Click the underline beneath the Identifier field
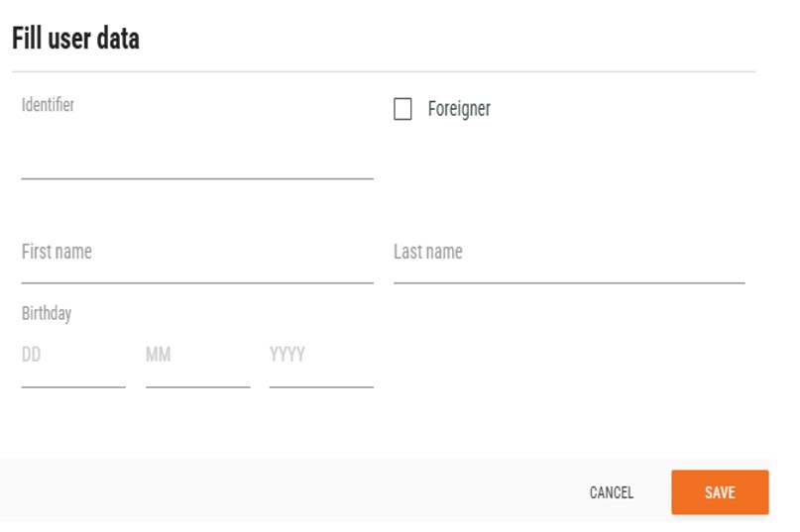Screen dimensions: 800x532 [196, 178]
